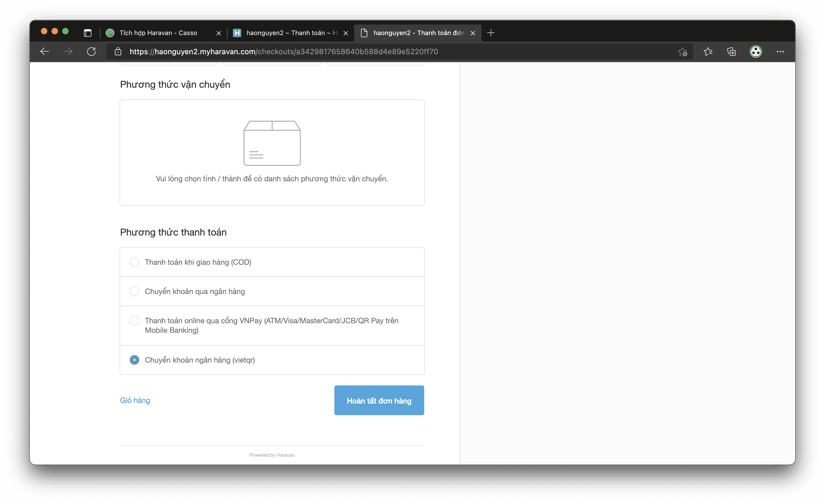Return to Giỏ hàng link
The width and height of the screenshot is (825, 504).
point(135,401)
